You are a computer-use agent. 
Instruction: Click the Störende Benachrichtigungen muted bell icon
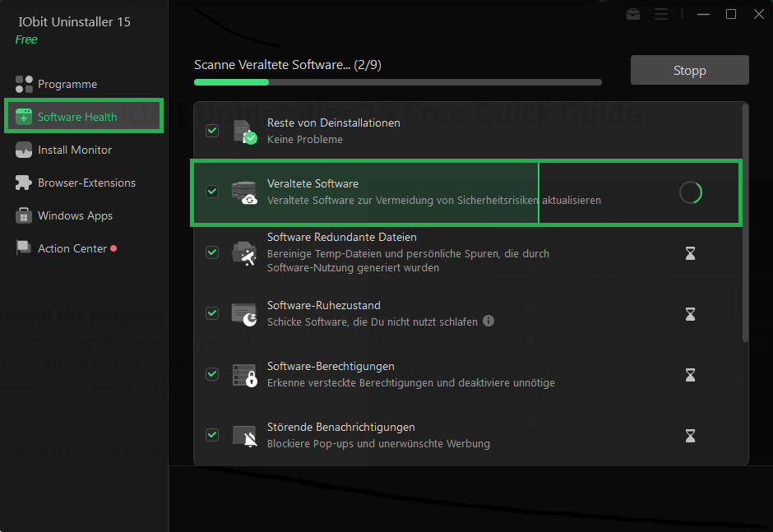244,436
